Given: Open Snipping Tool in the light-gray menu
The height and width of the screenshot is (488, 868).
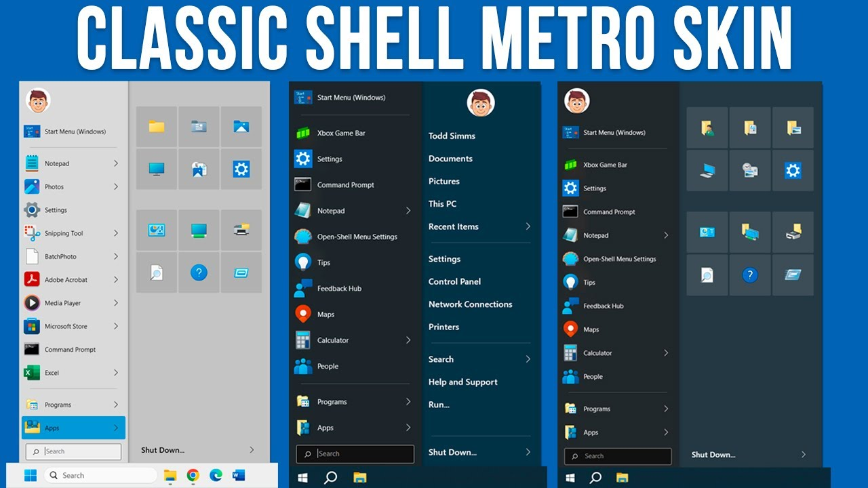Looking at the screenshot, I should point(72,233).
